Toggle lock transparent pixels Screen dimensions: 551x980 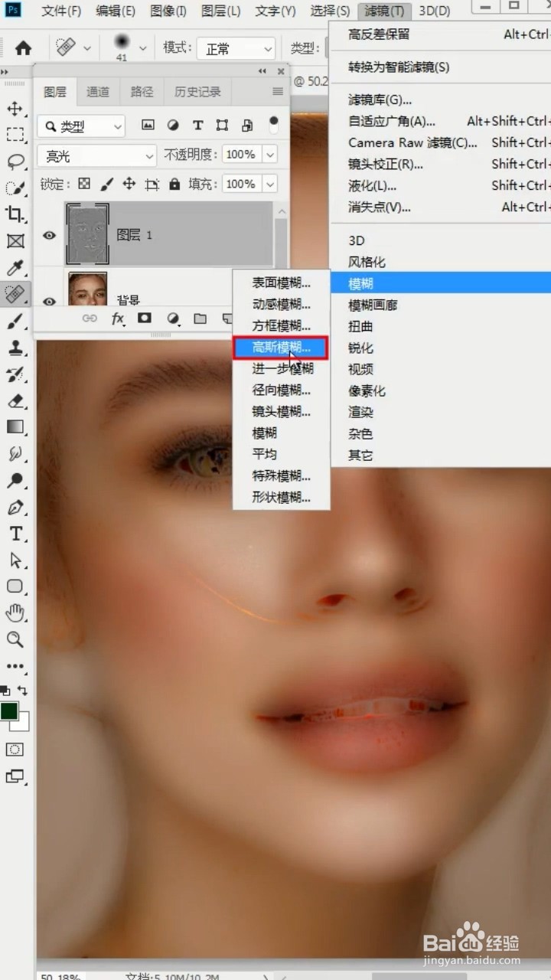(x=84, y=185)
